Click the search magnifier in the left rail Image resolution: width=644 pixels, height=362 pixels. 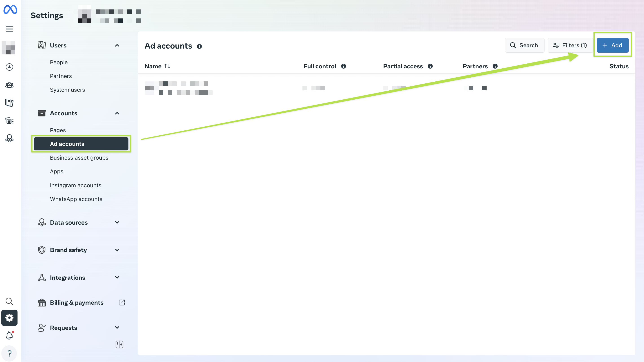pyautogui.click(x=9, y=302)
